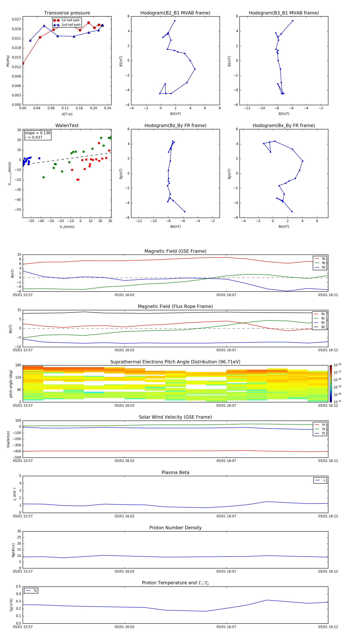Select the Bz' entry in Flux Rope legend

pyautogui.click(x=320, y=323)
